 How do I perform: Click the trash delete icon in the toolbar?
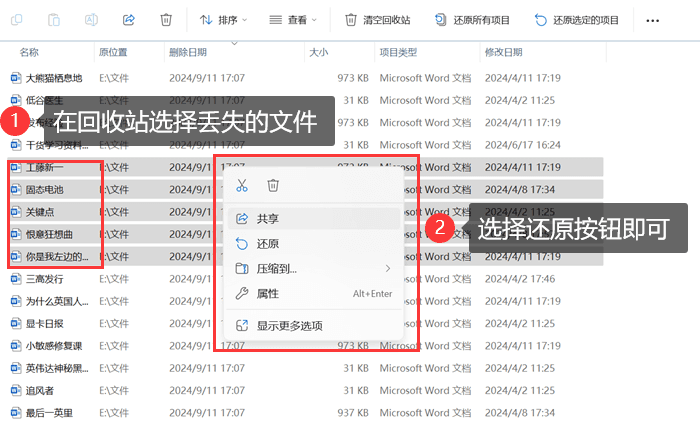click(x=166, y=19)
